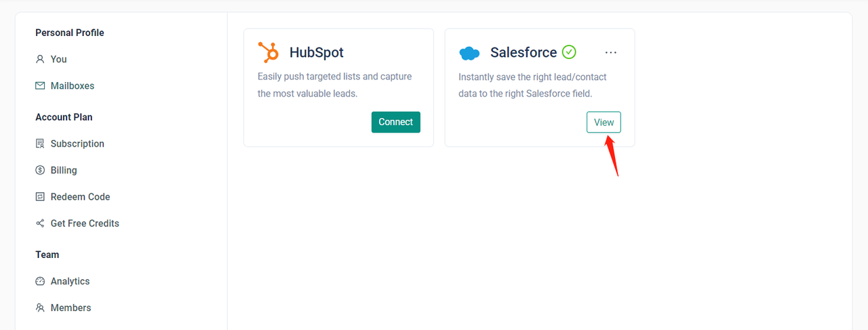The width and height of the screenshot is (868, 330).
Task: View the Salesforce integration
Action: [x=604, y=122]
